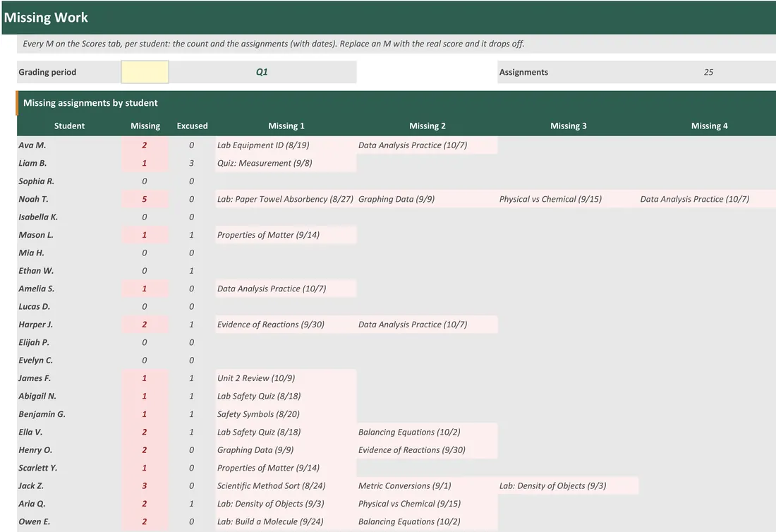Select the Mason L. student cell

pos(69,234)
